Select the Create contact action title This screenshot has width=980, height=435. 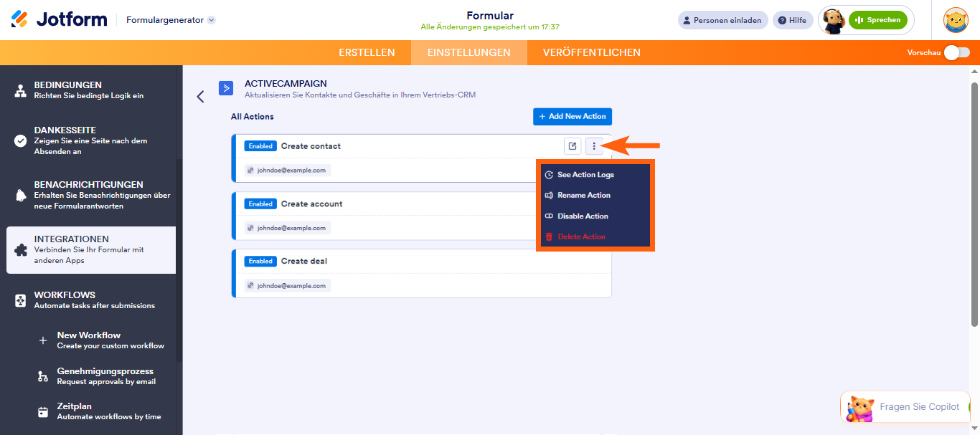[311, 146]
